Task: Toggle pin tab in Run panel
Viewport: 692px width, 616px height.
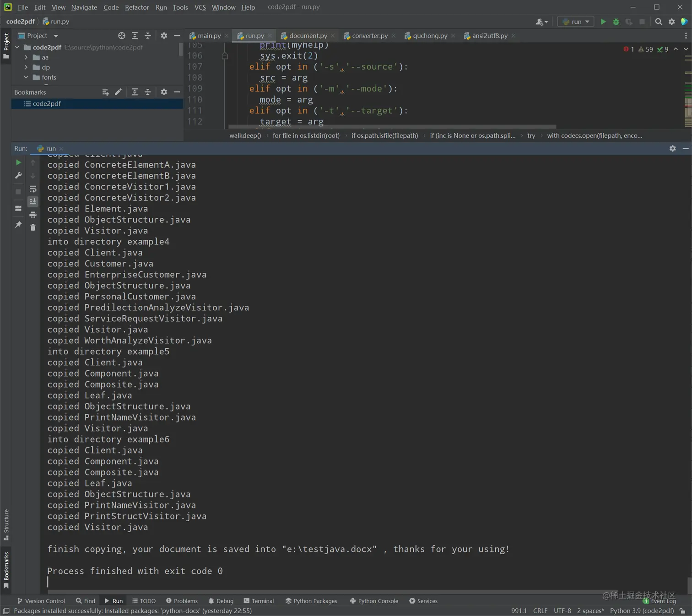Action: (x=18, y=225)
